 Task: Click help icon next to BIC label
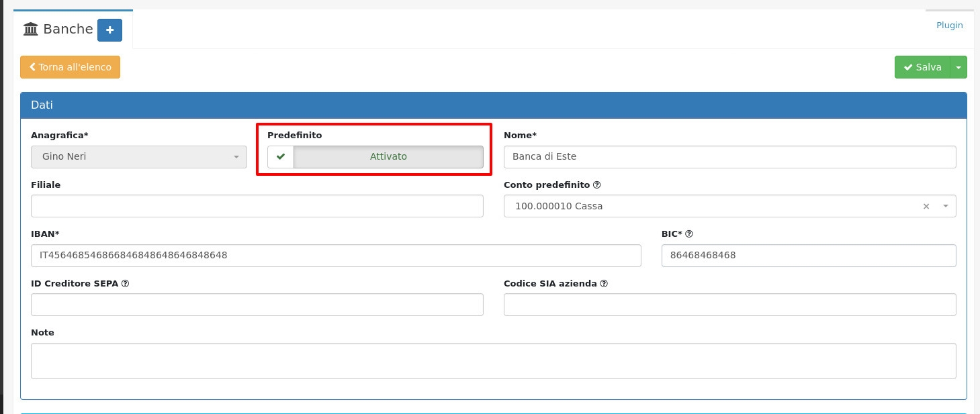coord(688,234)
